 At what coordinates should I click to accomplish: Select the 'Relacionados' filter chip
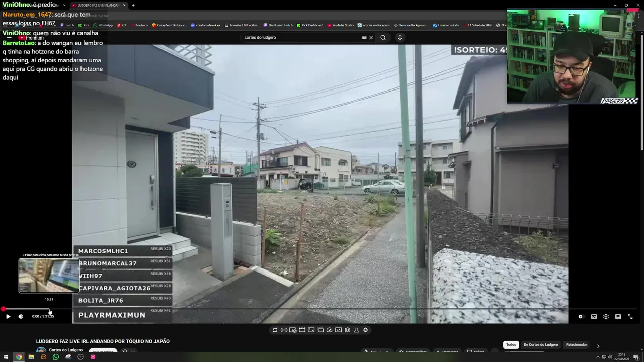click(577, 345)
